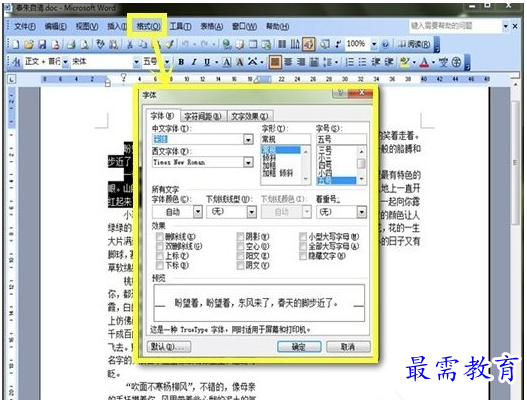Toggle the highlighted align-left button

pyautogui.click(x=275, y=62)
